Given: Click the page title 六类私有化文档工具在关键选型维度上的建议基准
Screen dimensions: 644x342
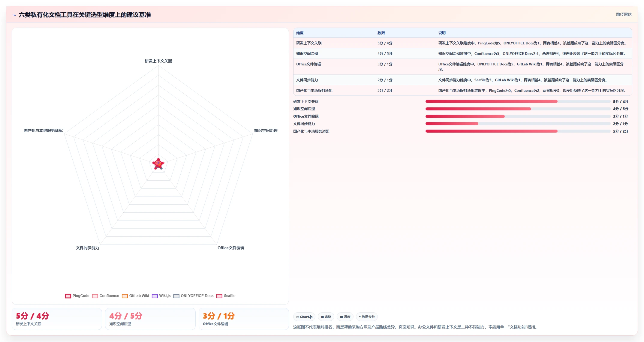Looking at the screenshot, I should pos(85,15).
